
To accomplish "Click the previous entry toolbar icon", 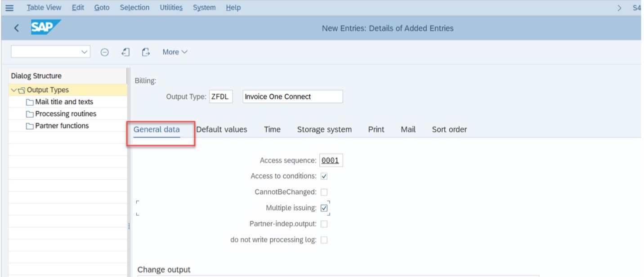I will (x=126, y=52).
